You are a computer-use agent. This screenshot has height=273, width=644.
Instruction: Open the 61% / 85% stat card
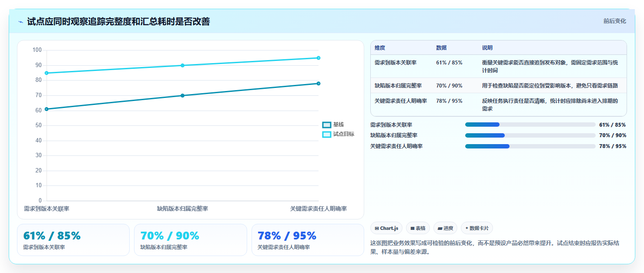click(x=73, y=240)
